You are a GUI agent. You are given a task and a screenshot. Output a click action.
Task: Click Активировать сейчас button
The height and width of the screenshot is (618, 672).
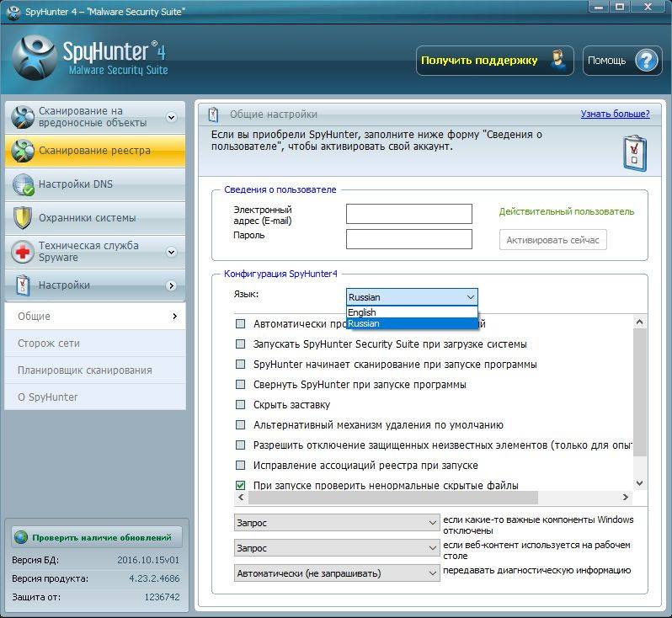(x=553, y=240)
